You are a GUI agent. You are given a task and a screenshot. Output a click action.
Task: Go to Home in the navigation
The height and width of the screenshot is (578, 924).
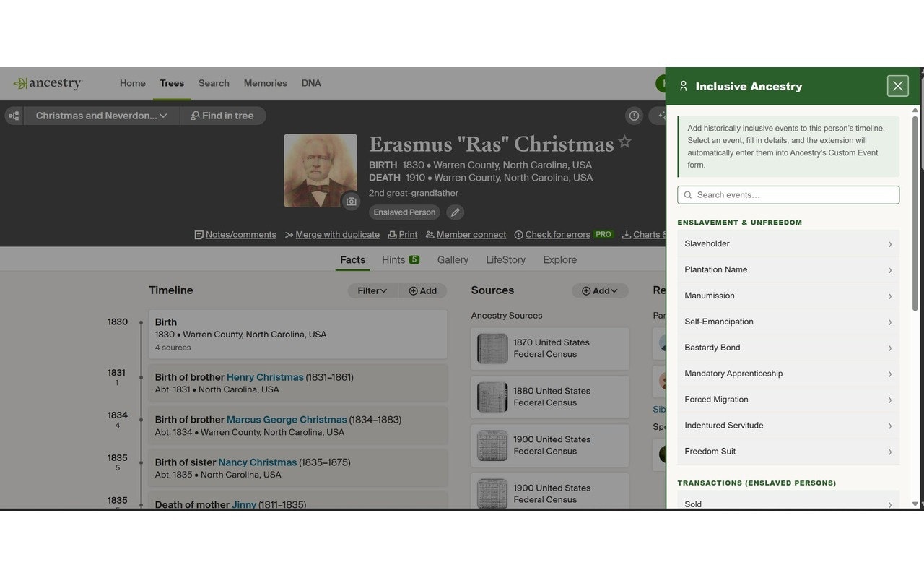[133, 83]
